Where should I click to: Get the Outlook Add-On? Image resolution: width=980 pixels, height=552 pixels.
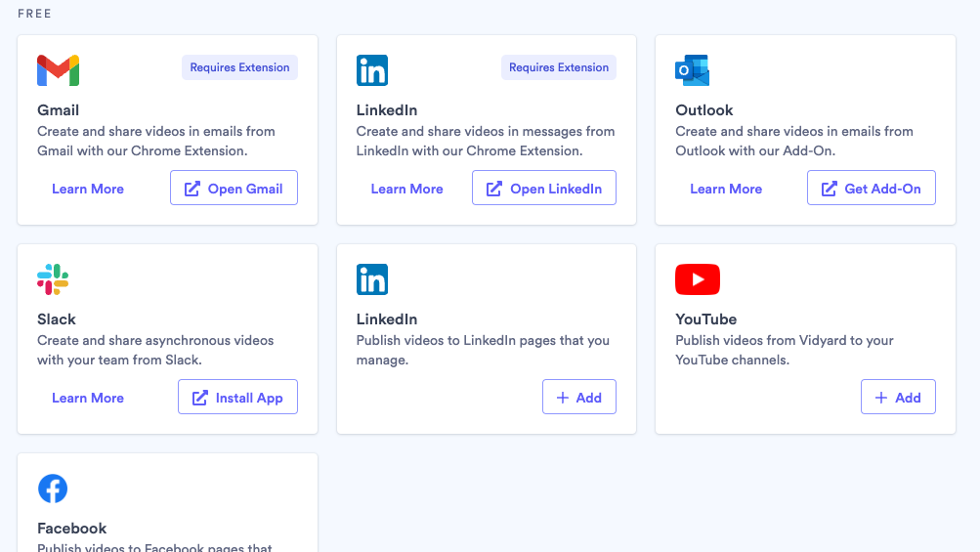click(871, 189)
